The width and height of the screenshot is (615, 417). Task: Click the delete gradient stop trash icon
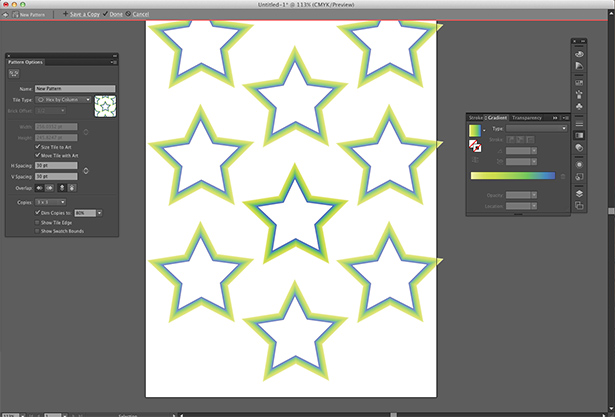pyautogui.click(x=563, y=177)
